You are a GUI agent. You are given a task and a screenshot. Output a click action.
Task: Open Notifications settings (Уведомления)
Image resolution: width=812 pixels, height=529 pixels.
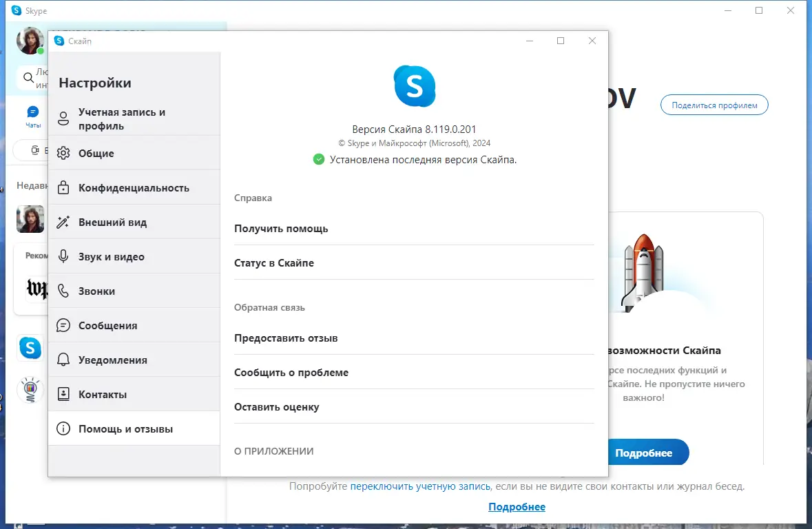coord(134,360)
